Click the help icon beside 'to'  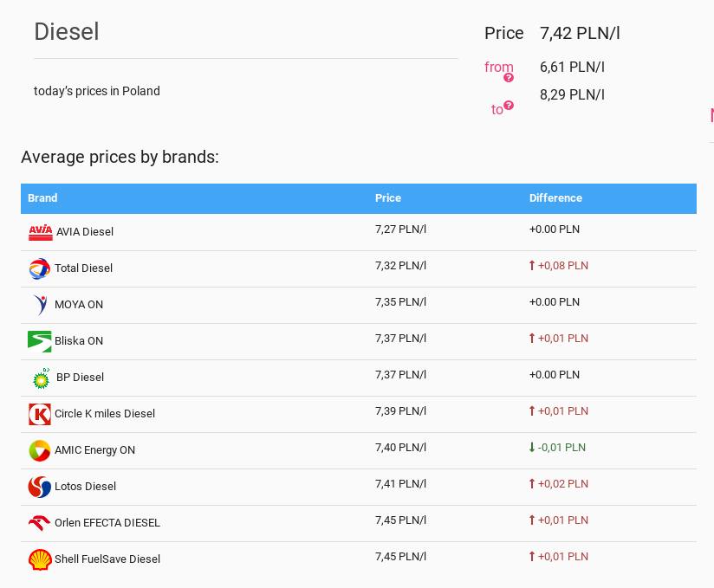coord(509,106)
